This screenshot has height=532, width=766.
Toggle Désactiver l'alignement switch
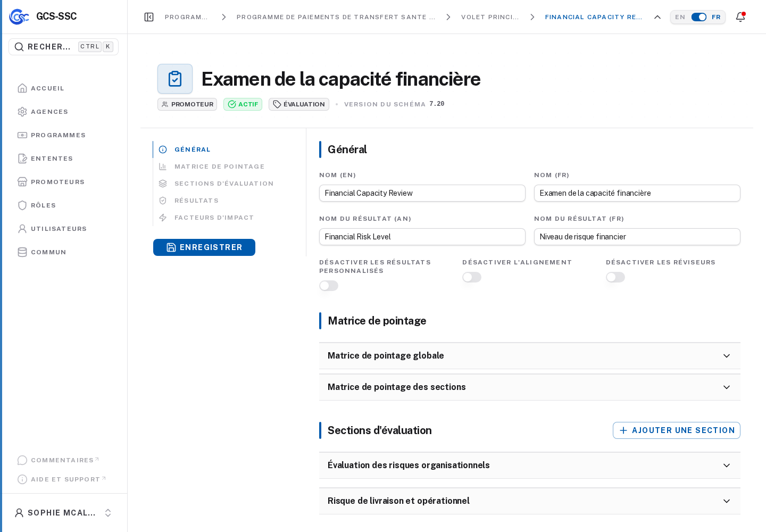(472, 277)
